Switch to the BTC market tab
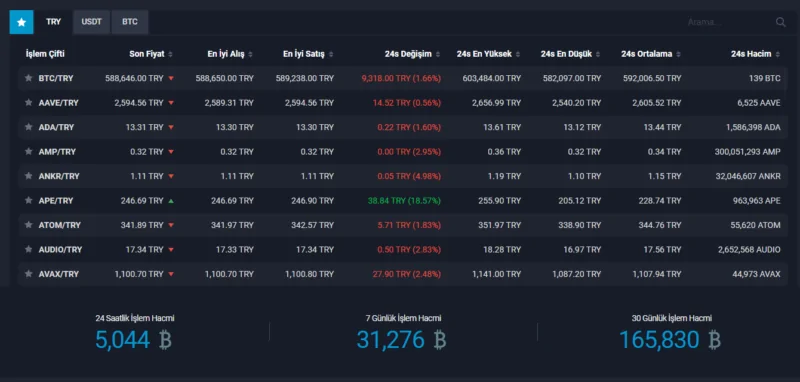The width and height of the screenshot is (800, 382). pos(130,22)
